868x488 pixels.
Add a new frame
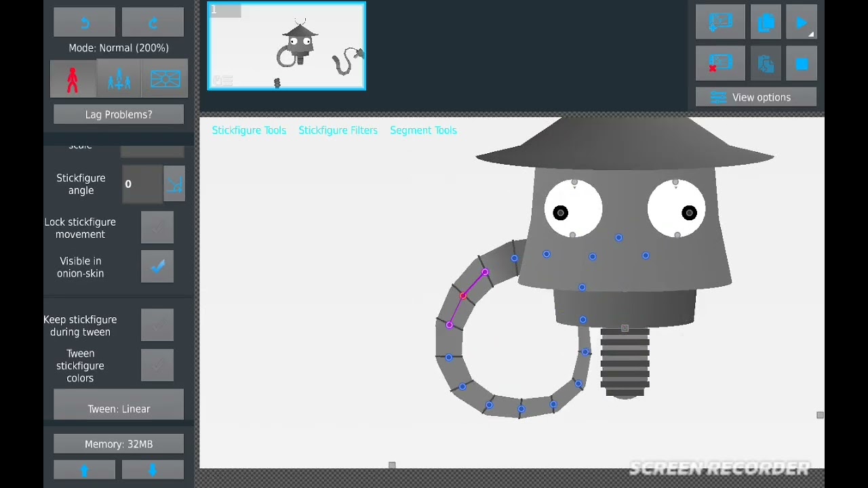720,22
